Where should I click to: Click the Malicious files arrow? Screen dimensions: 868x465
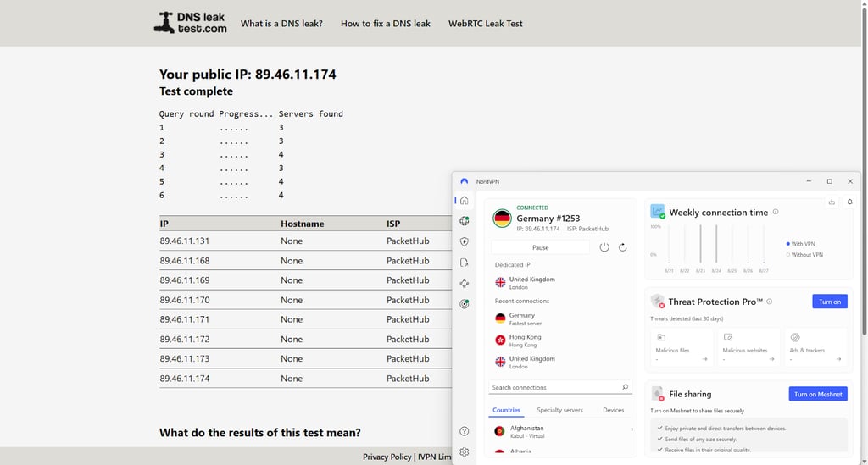704,359
